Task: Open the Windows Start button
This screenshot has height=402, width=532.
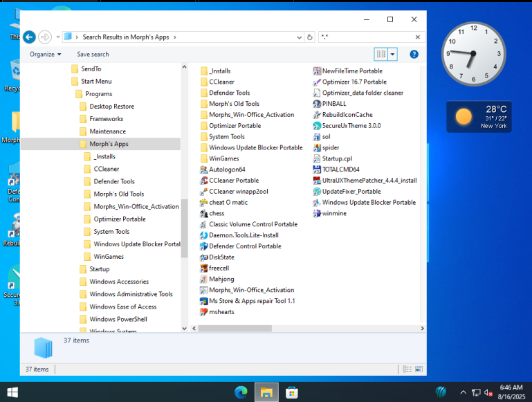Action: point(12,392)
